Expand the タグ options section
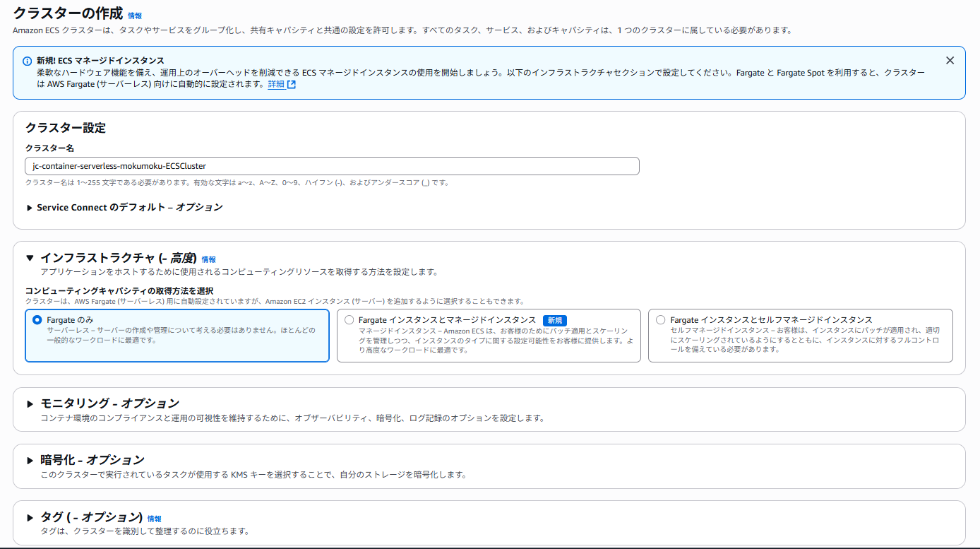 (30, 517)
